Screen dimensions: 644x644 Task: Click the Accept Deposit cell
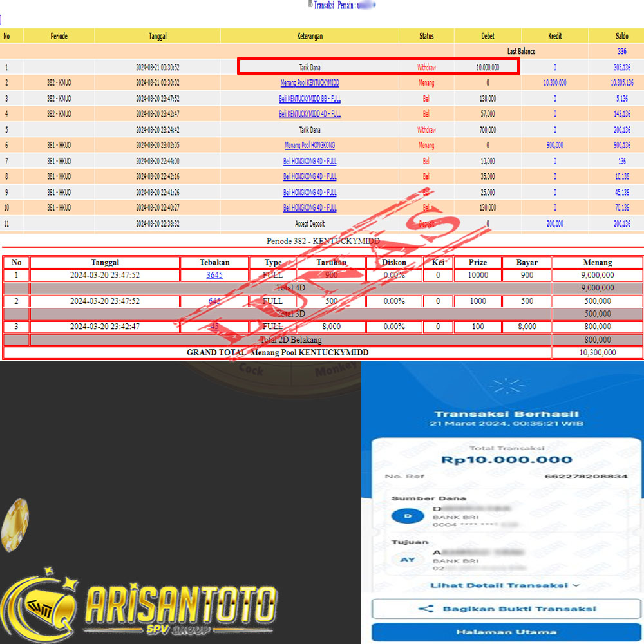310,224
